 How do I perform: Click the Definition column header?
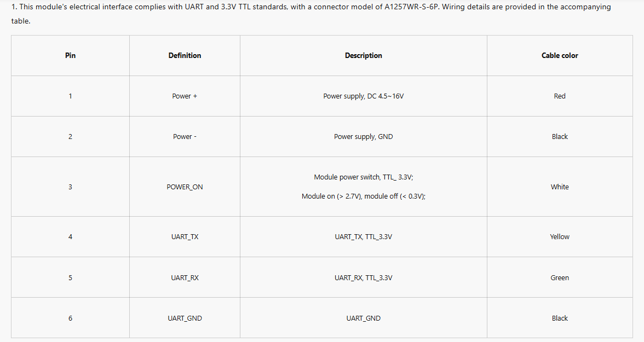pos(185,55)
